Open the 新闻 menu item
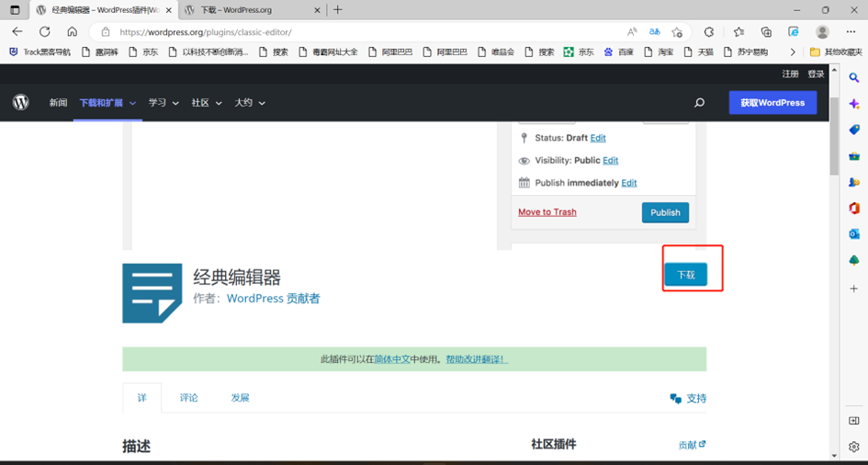This screenshot has width=868, height=465. click(x=58, y=103)
